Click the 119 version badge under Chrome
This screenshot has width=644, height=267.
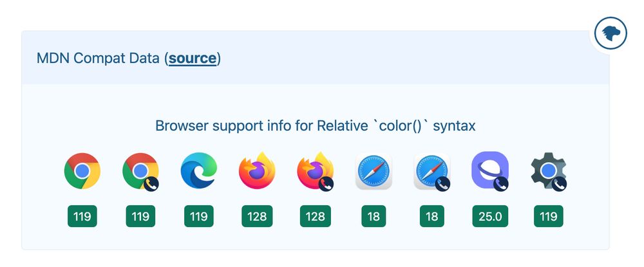(x=82, y=216)
